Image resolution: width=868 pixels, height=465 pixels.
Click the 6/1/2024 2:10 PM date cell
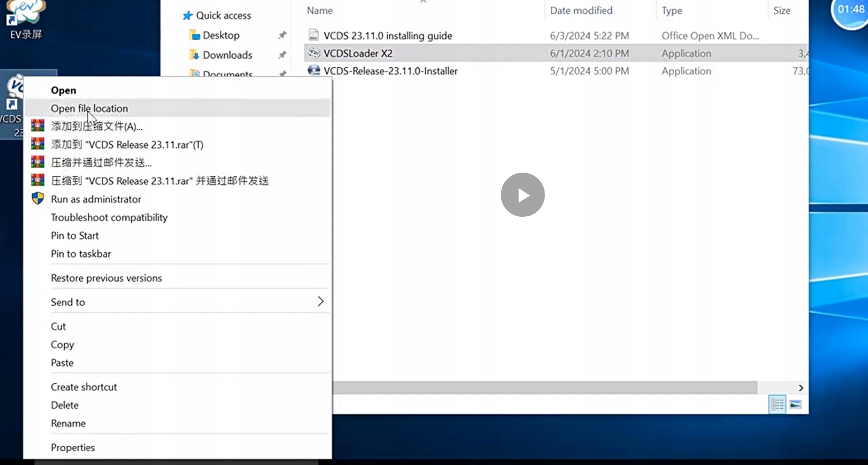click(589, 53)
